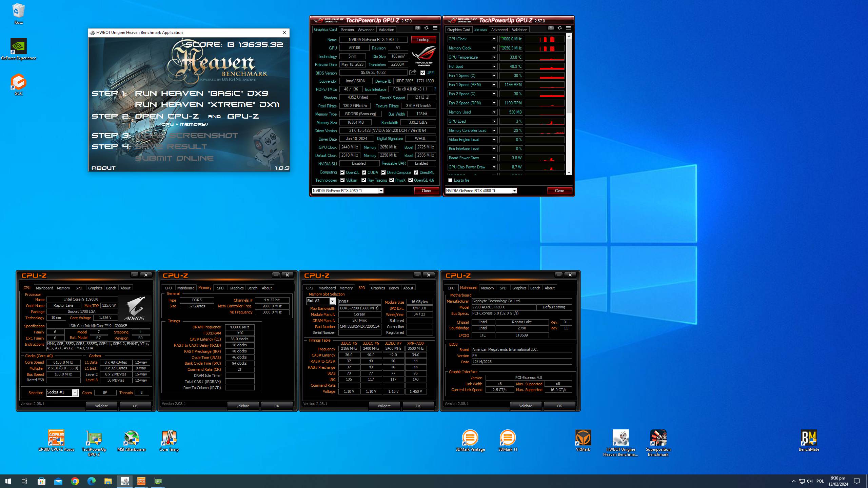868x488 pixels.
Task: Toggle CUDA checkbox in GPU-Z
Action: pos(364,172)
